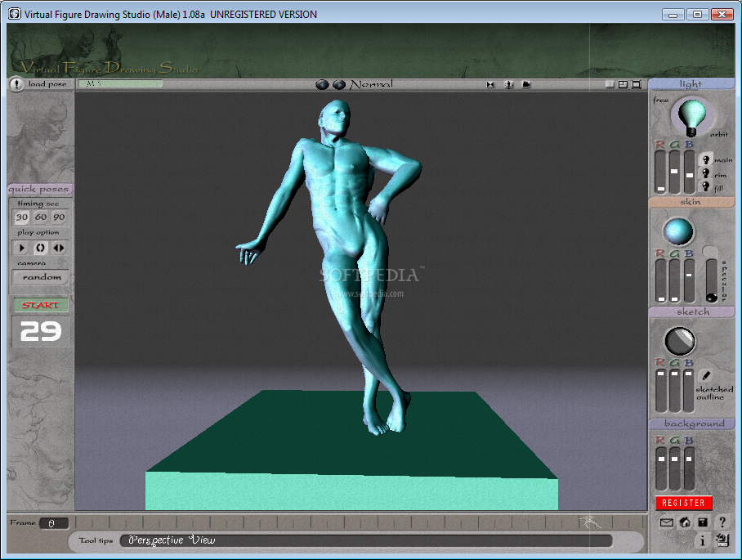Open the sketch panel tab
Viewport: 742px width, 560px height.
click(691, 312)
